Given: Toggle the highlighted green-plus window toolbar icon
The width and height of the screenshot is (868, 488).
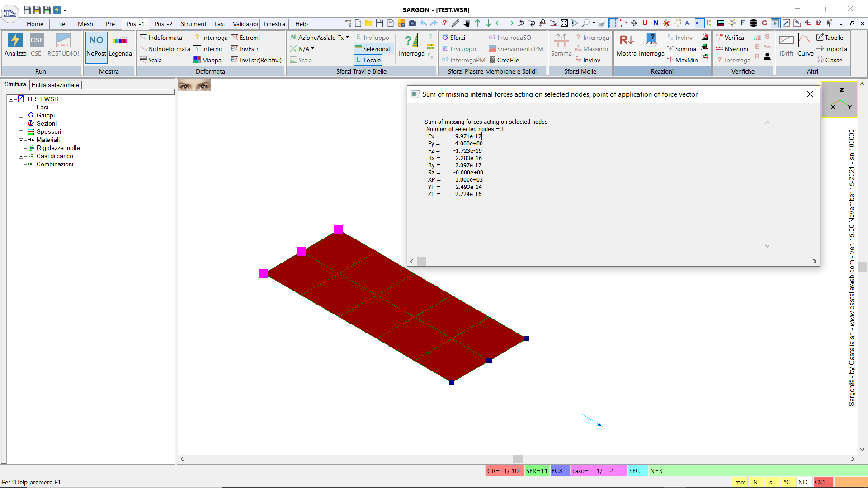Looking at the screenshot, I should pyautogui.click(x=775, y=23).
